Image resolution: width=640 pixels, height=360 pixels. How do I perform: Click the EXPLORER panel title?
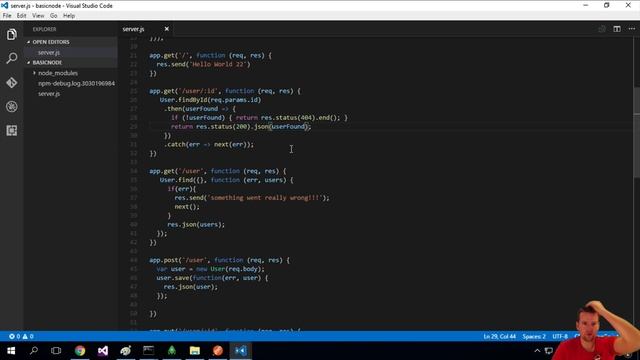click(x=44, y=29)
